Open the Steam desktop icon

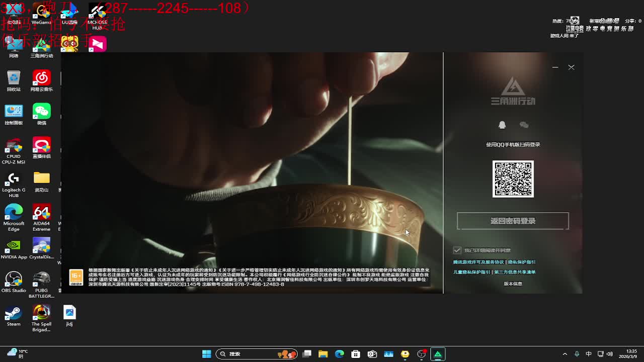point(14,314)
